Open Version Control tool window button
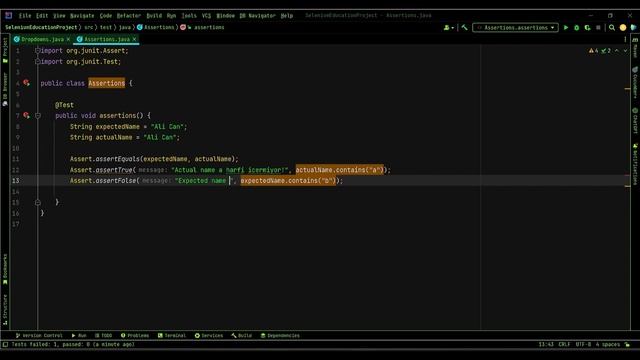Image resolution: width=640 pixels, height=360 pixels. click(x=39, y=336)
